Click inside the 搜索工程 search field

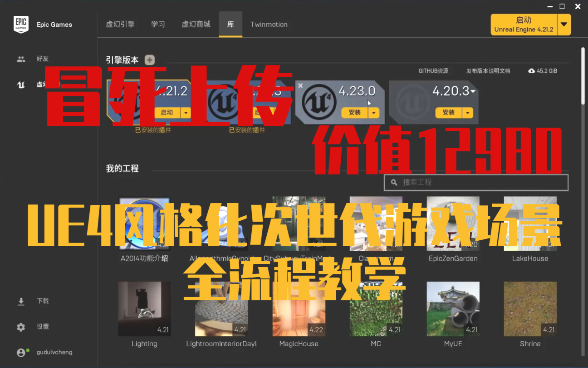tap(476, 182)
